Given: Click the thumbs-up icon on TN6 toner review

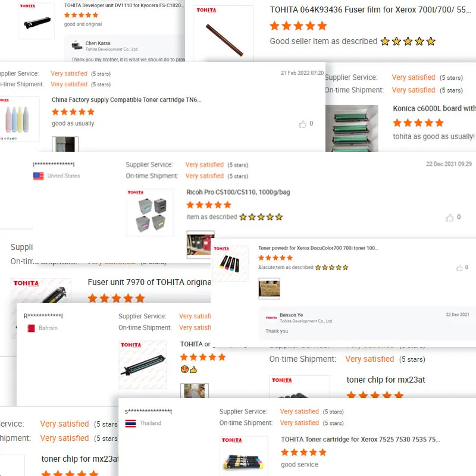Looking at the screenshot, I should [x=302, y=124].
